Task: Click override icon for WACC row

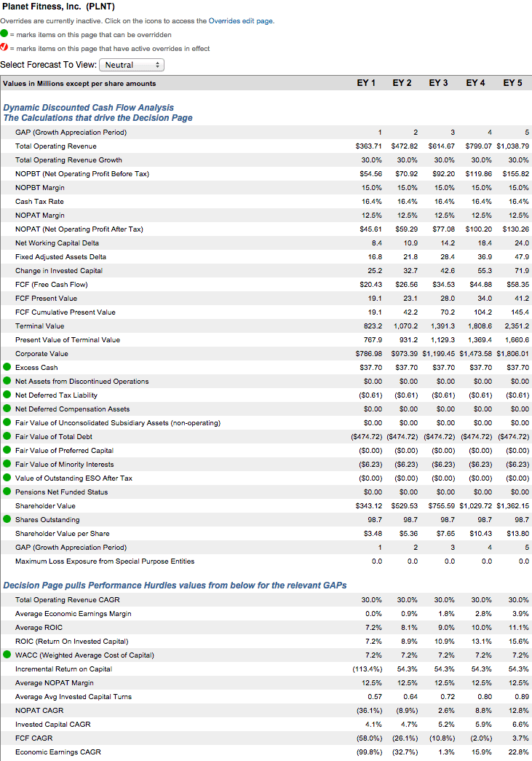Action: pos(7,654)
